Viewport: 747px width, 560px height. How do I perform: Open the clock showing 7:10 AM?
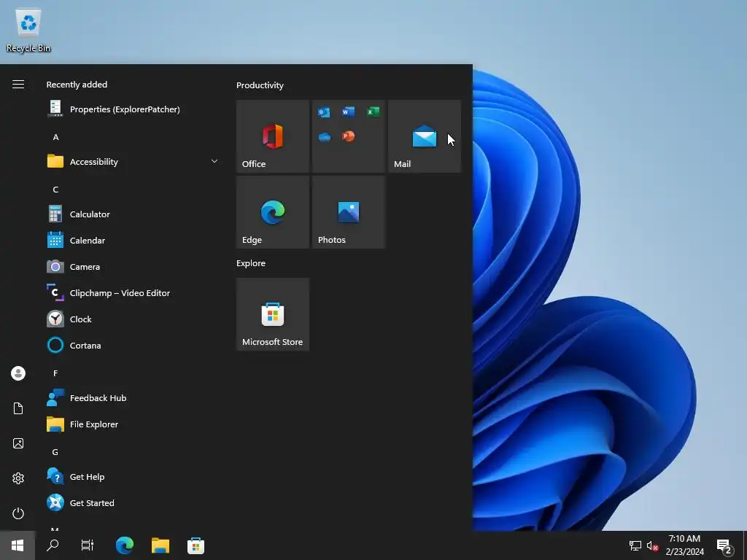[684, 545]
